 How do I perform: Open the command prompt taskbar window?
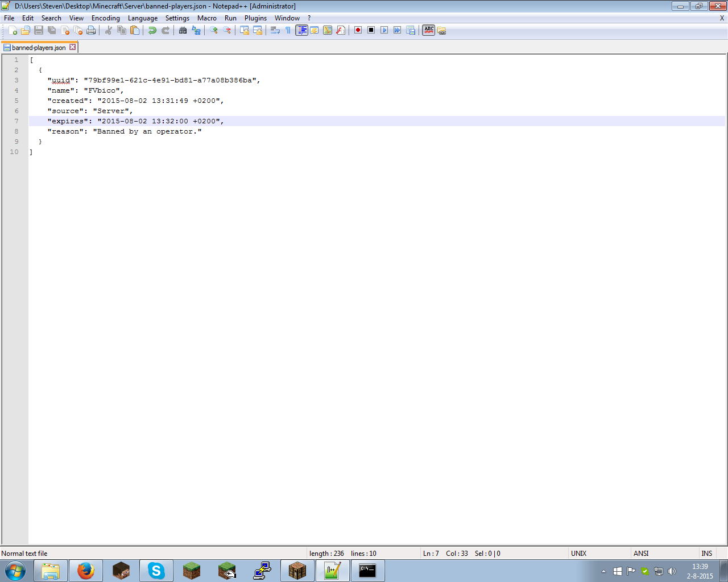point(368,571)
